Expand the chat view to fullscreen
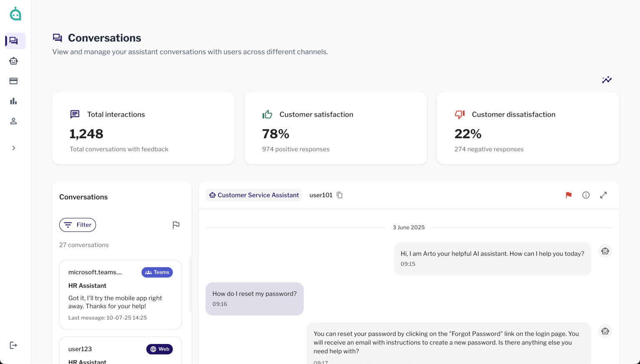 click(x=603, y=195)
